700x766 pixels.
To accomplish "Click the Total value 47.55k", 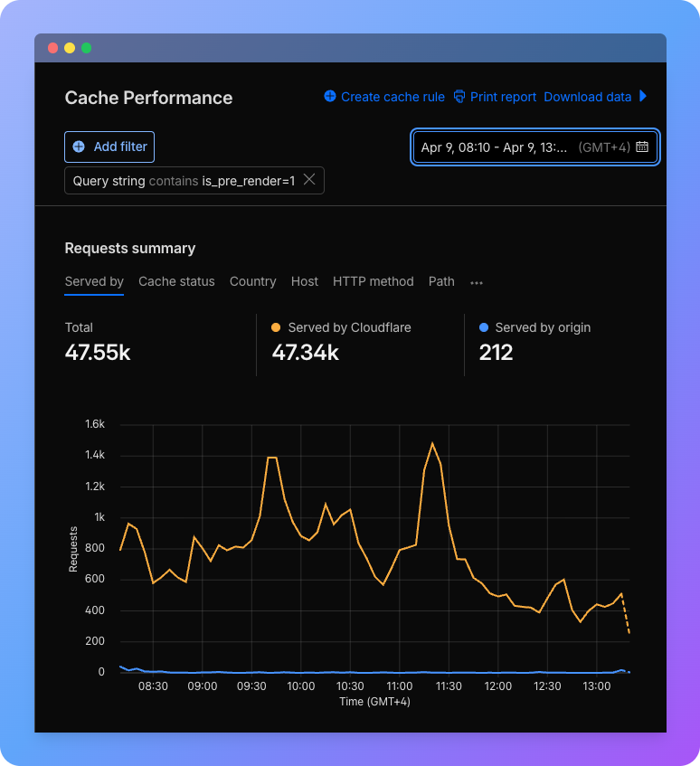I will pos(98,352).
